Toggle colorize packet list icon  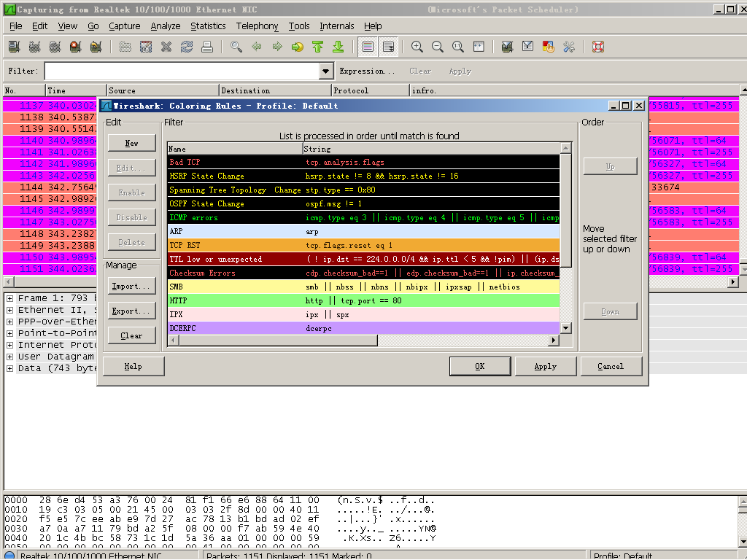(368, 47)
